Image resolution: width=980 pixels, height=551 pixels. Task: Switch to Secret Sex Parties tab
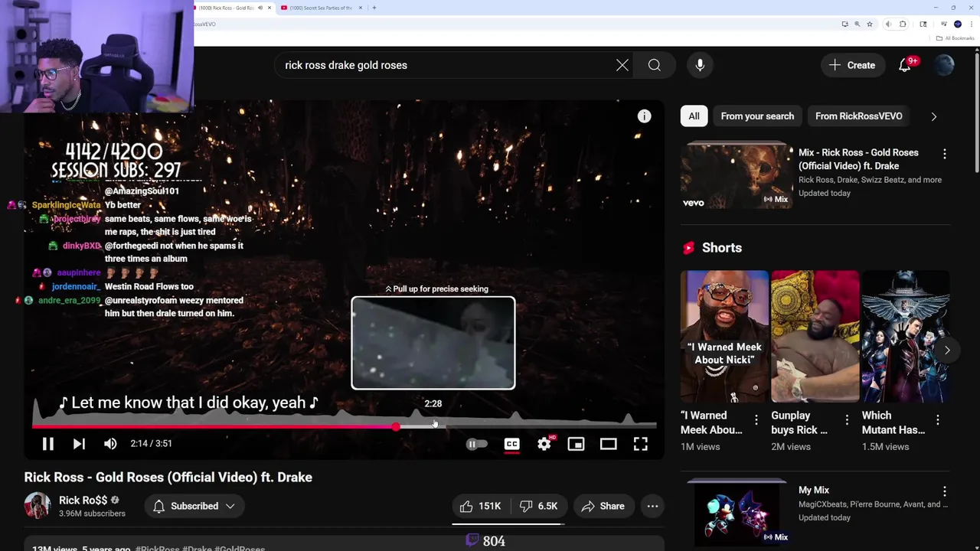click(321, 8)
